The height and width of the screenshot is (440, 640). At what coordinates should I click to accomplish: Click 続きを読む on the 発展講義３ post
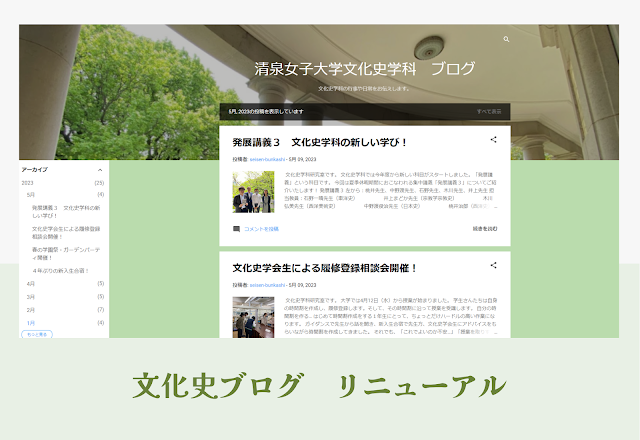(485, 229)
